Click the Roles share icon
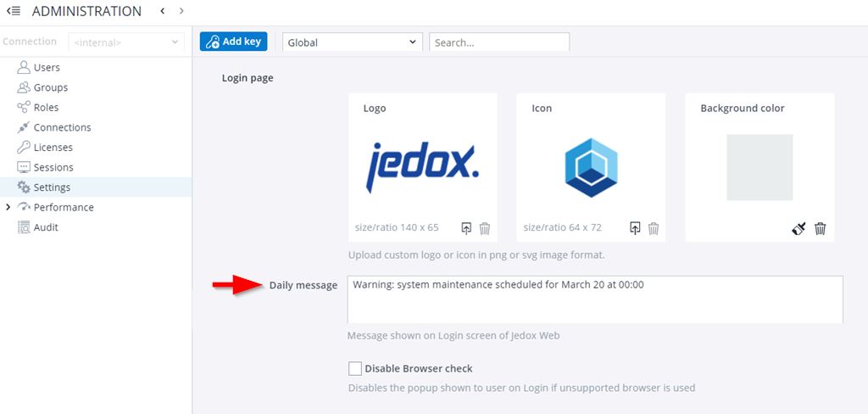Viewport: 868px width, 414px height. click(x=23, y=107)
